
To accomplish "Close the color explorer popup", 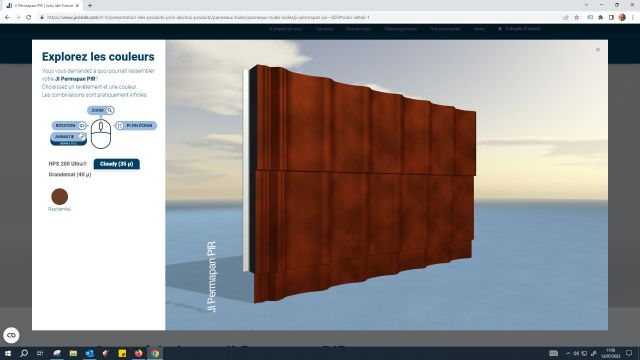I will click(598, 50).
